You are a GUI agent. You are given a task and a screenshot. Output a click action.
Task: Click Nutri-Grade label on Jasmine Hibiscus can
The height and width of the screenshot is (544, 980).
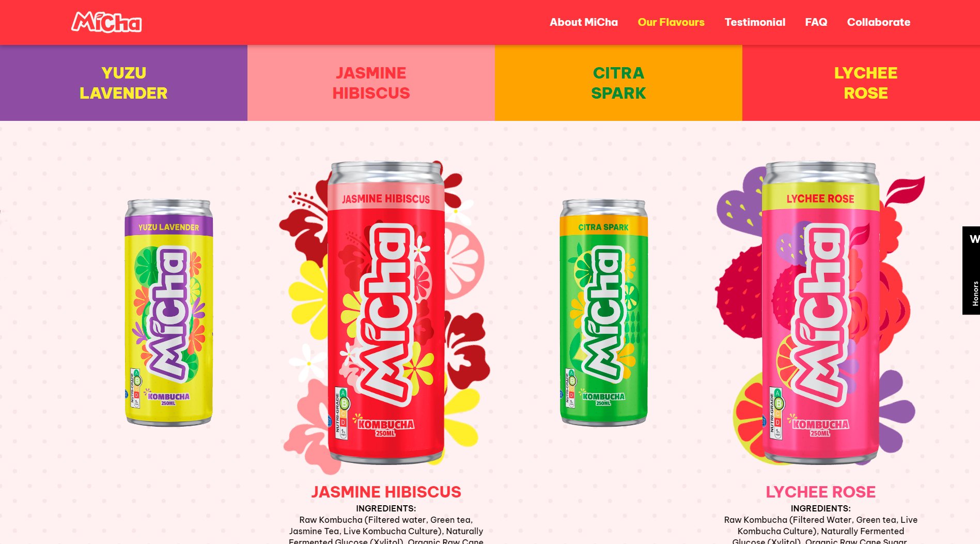tap(341, 413)
